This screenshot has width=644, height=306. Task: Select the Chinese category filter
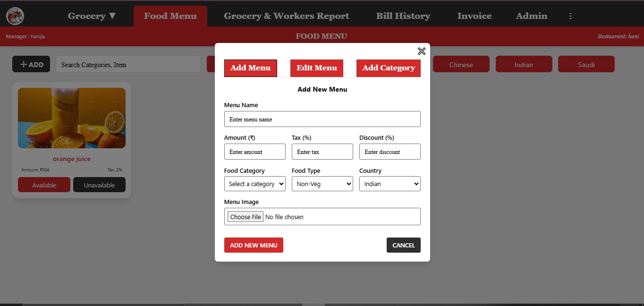pyautogui.click(x=461, y=64)
